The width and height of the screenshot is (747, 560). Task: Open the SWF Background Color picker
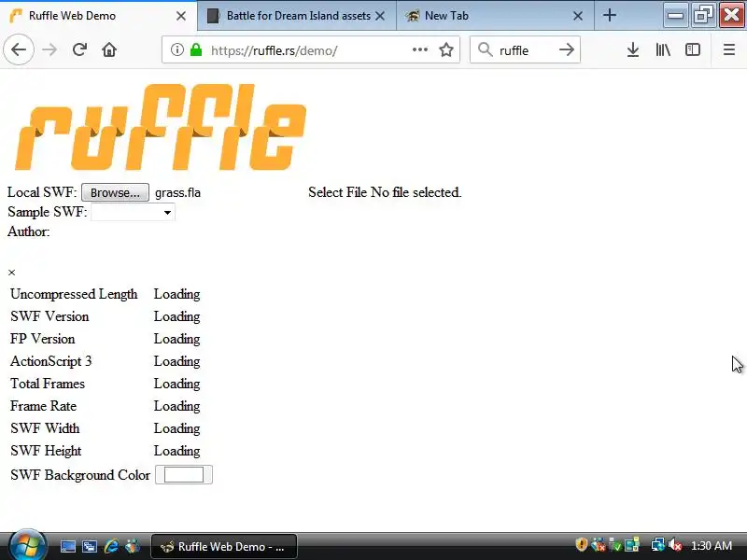(184, 475)
